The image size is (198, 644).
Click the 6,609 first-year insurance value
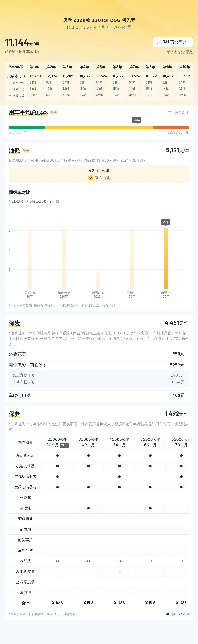(33, 95)
